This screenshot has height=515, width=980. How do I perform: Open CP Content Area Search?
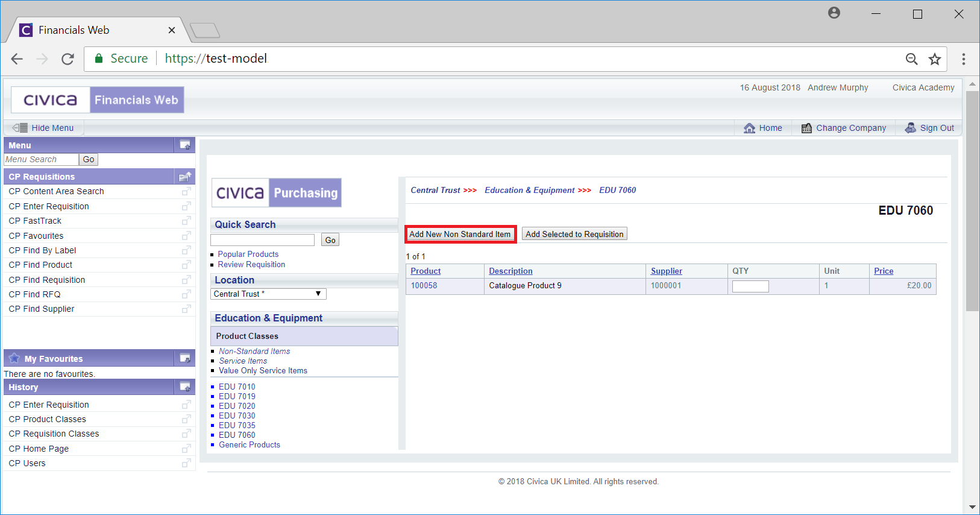pos(56,191)
